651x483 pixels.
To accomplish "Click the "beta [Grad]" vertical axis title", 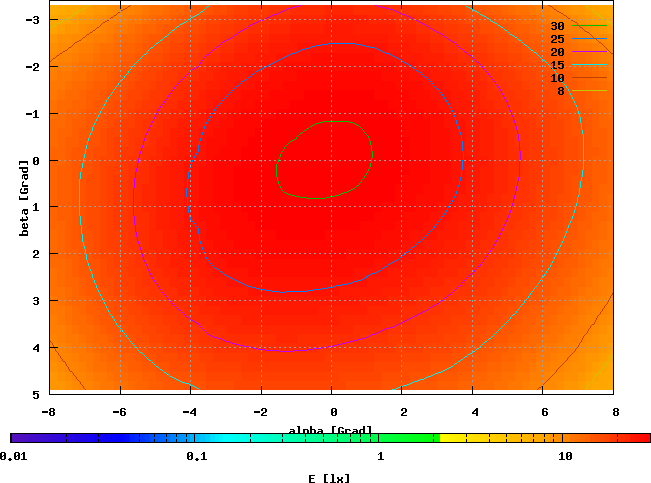I will pos(24,198).
